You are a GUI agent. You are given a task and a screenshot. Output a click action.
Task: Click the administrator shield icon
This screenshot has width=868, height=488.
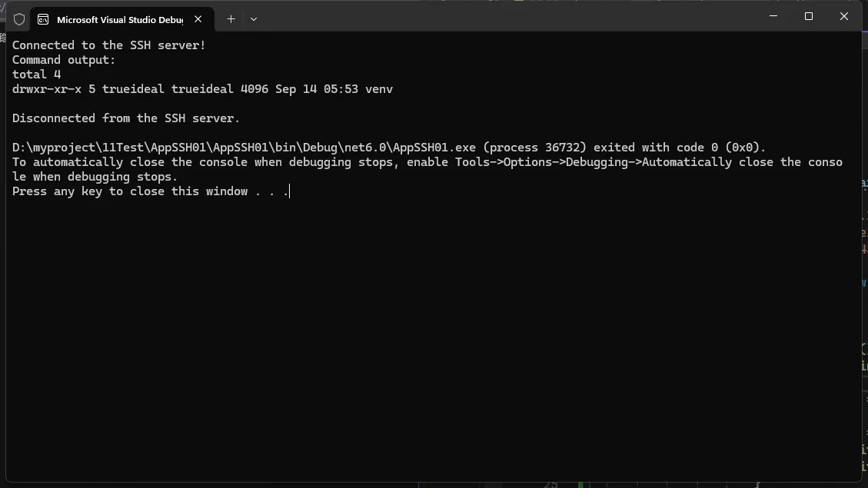(x=19, y=19)
